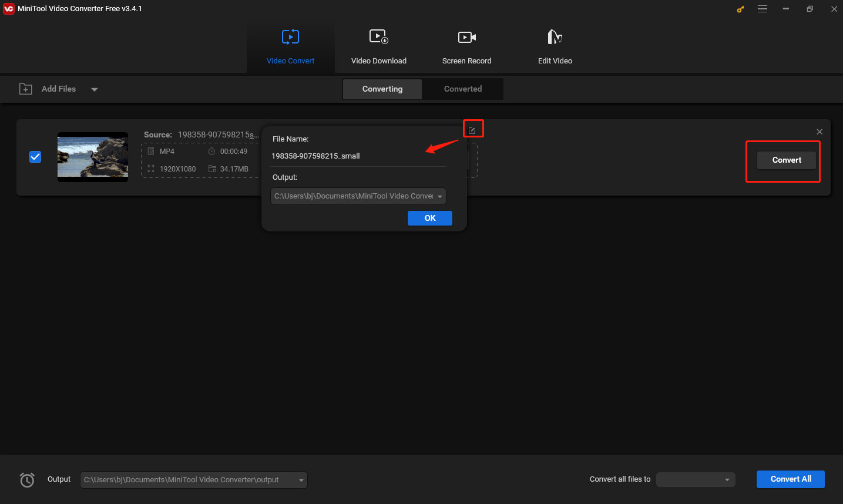Open the Video Download tab
This screenshot has height=504, width=843.
click(x=379, y=47)
